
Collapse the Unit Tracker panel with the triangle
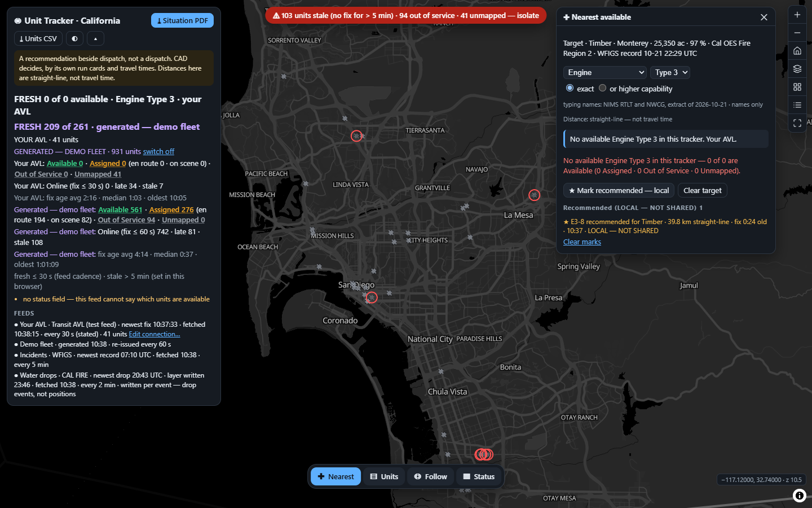95,38
